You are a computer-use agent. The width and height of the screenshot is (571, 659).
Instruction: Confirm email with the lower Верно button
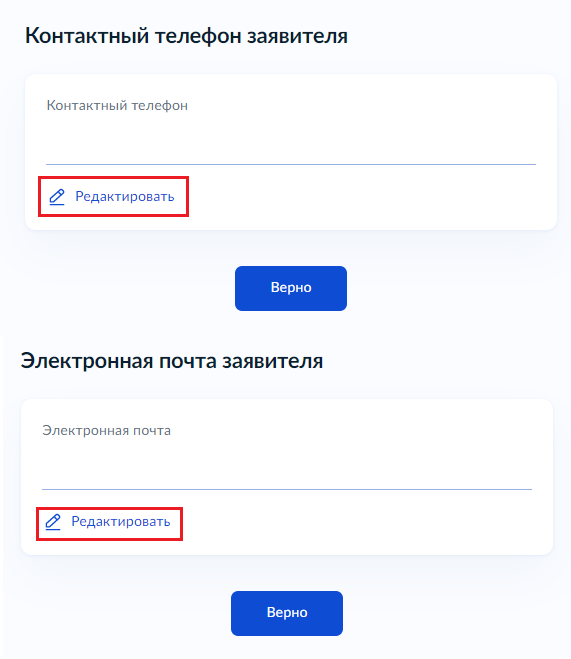pos(287,613)
